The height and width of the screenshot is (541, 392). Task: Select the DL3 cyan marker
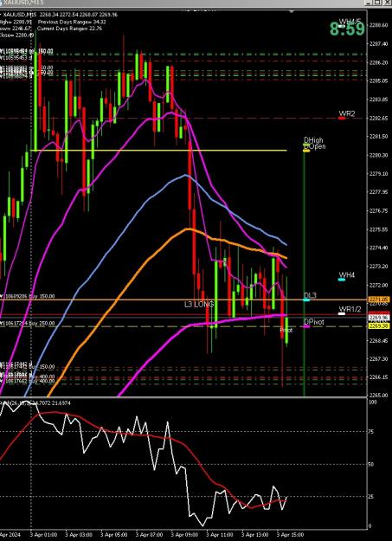click(306, 299)
